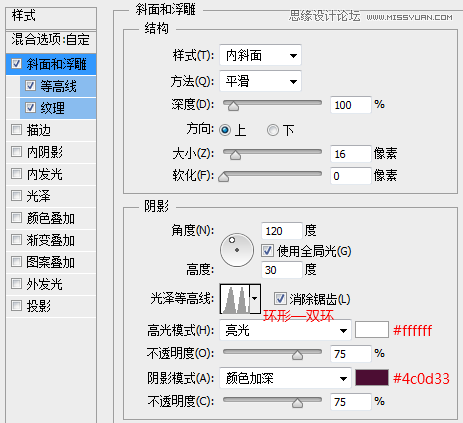Select the 渐变叠加 style entry label
463x423 pixels.
(51, 240)
